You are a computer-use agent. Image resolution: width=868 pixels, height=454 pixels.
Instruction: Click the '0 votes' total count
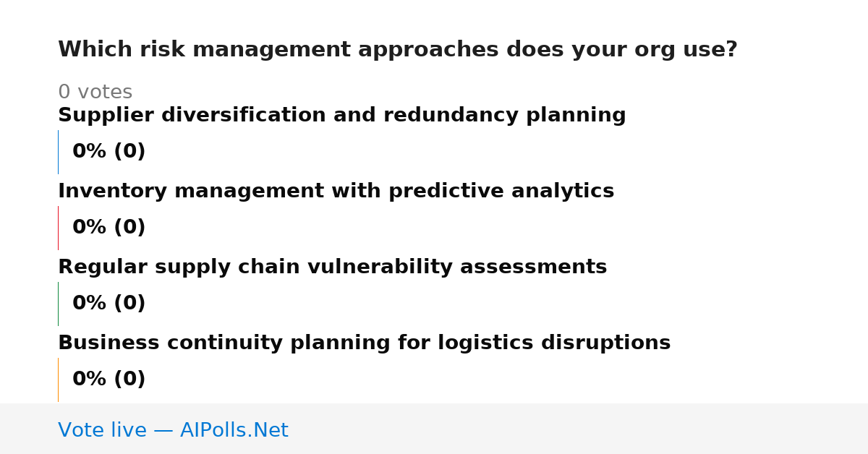pos(95,93)
